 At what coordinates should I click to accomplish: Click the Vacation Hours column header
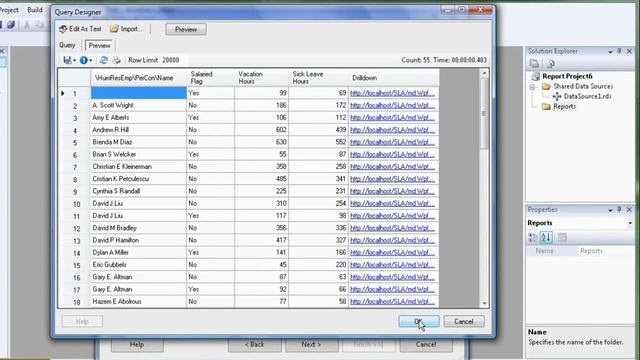click(261, 78)
